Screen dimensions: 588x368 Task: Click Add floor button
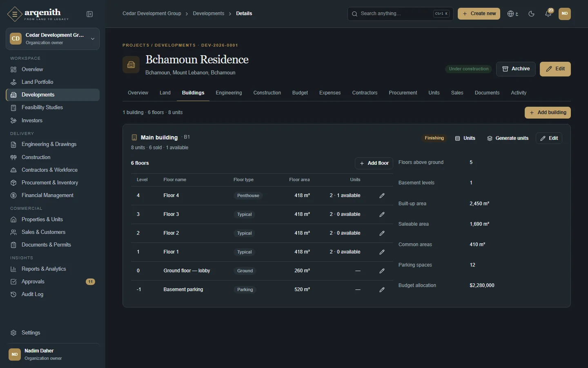point(374,163)
